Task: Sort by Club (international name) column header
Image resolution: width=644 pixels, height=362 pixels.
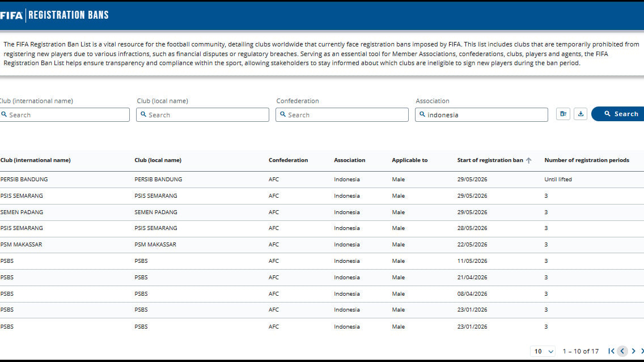Action: pyautogui.click(x=35, y=160)
